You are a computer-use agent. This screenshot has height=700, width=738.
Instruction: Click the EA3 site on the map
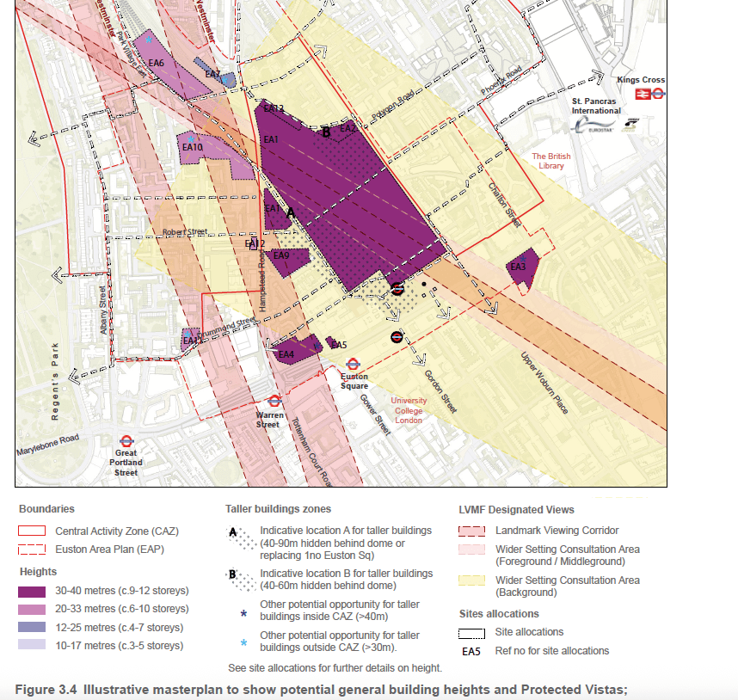point(521,267)
